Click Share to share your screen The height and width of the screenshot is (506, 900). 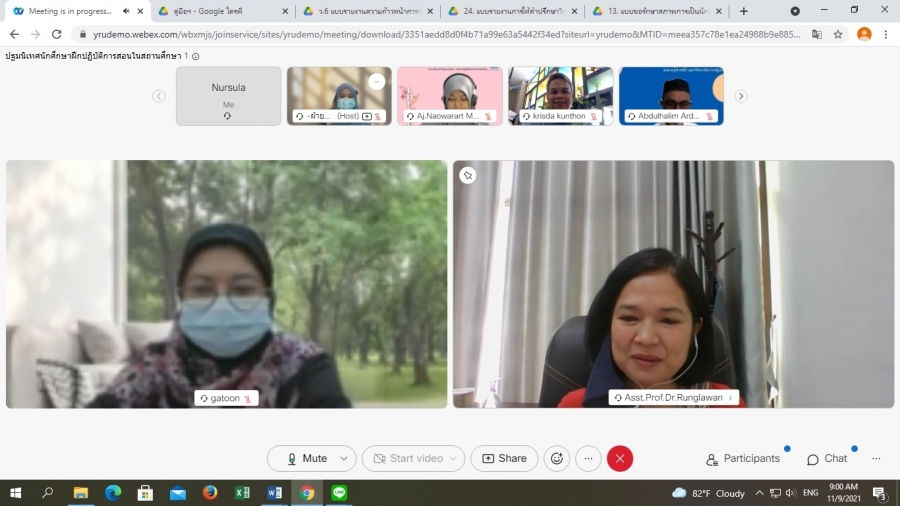(504, 458)
